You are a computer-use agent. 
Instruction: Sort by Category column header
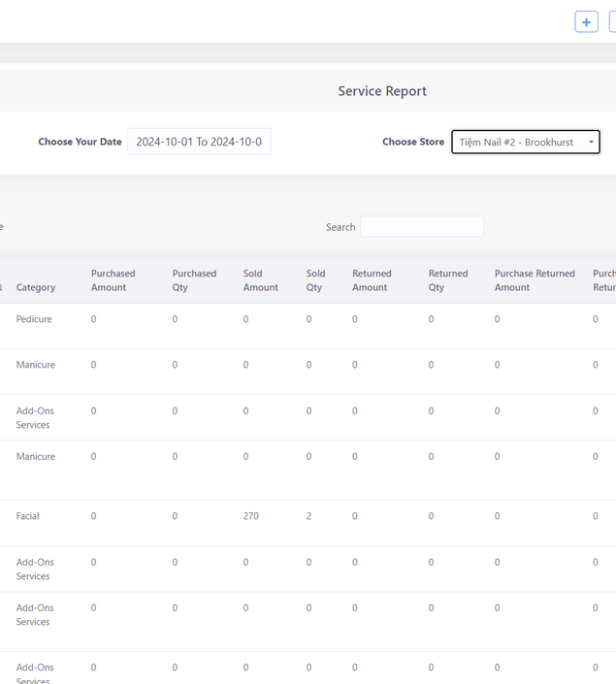coord(36,287)
